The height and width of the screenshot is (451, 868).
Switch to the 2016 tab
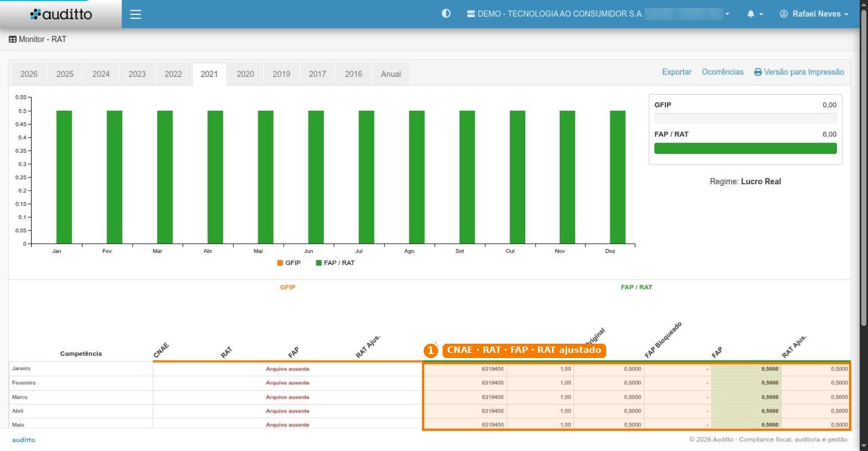coord(354,74)
